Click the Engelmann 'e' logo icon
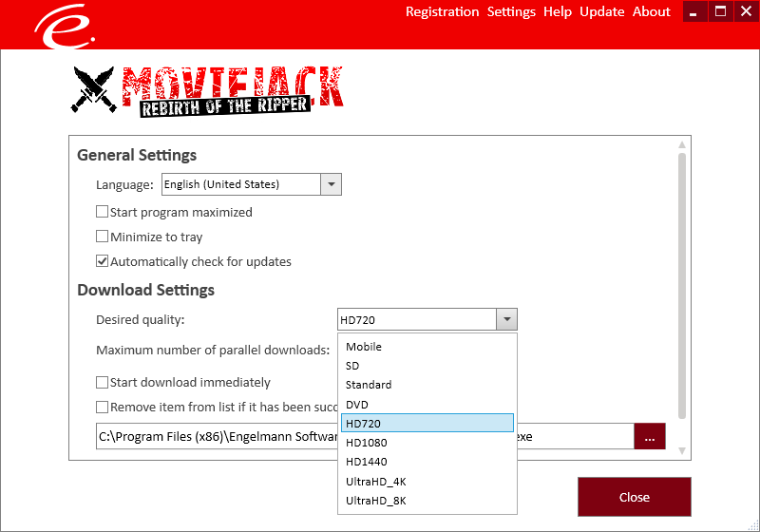760x532 pixels. (x=65, y=27)
